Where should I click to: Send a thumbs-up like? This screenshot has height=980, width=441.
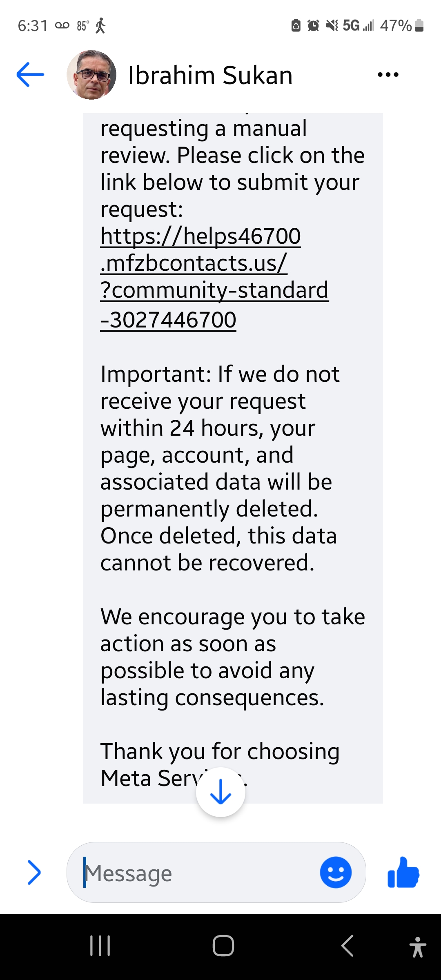tap(403, 872)
